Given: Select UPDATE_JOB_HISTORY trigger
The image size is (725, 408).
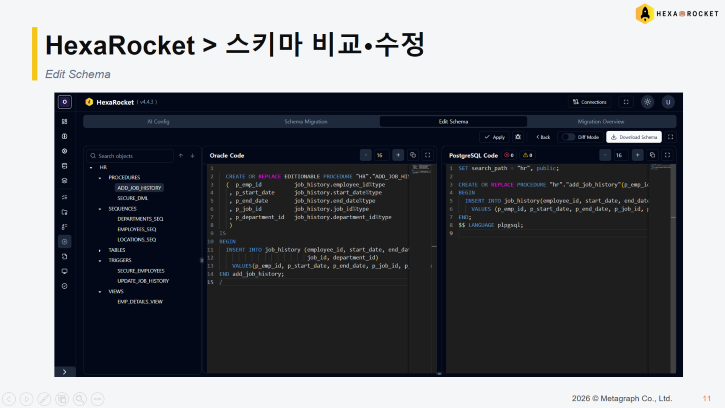Looking at the screenshot, I should click(x=143, y=281).
